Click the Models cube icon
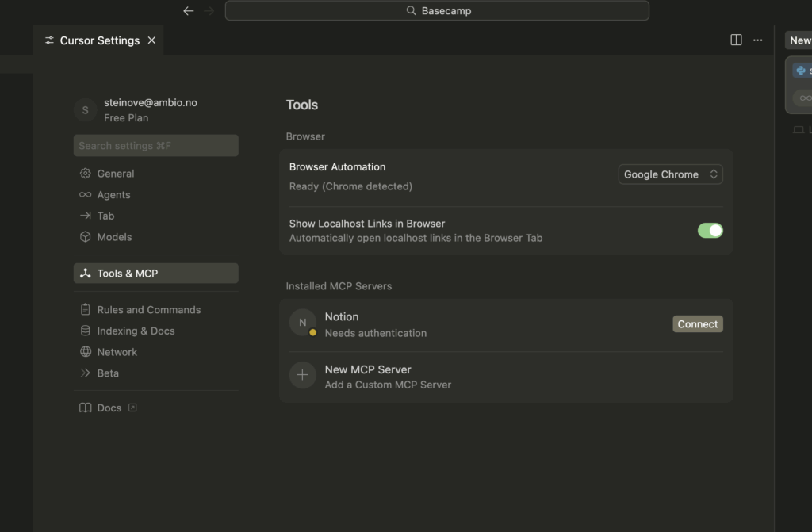 [86, 237]
